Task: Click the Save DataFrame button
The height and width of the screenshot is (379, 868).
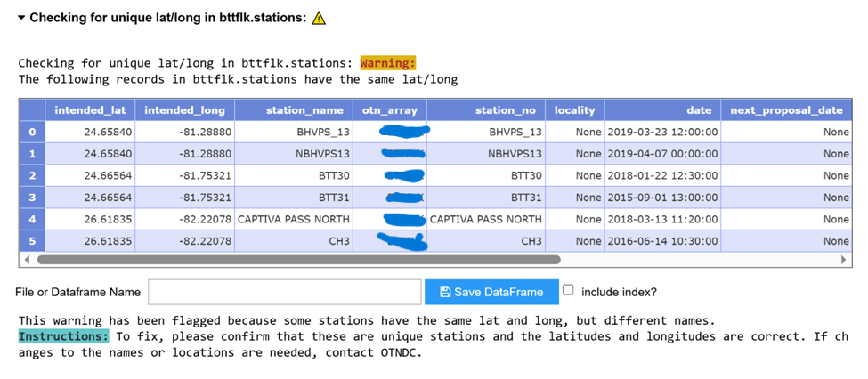Action: (491, 292)
